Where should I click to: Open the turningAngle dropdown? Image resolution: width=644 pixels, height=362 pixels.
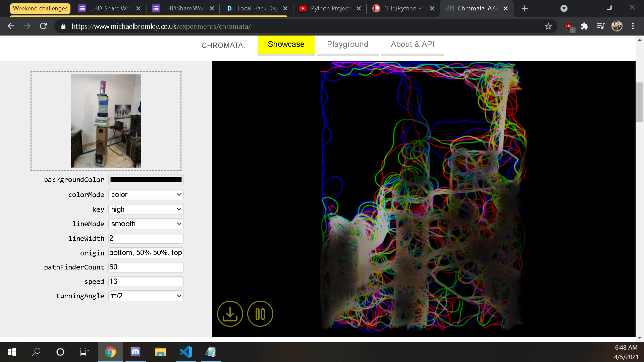pos(146,296)
